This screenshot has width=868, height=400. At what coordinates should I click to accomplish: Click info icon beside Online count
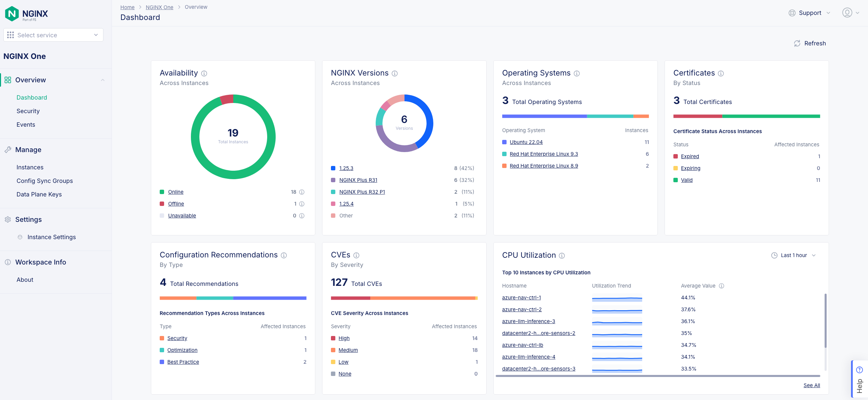pos(302,192)
